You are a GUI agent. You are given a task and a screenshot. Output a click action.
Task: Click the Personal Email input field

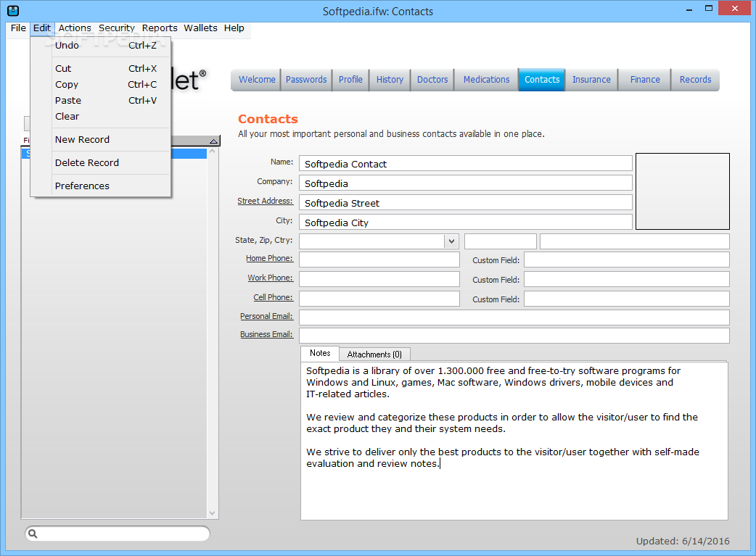click(514, 318)
